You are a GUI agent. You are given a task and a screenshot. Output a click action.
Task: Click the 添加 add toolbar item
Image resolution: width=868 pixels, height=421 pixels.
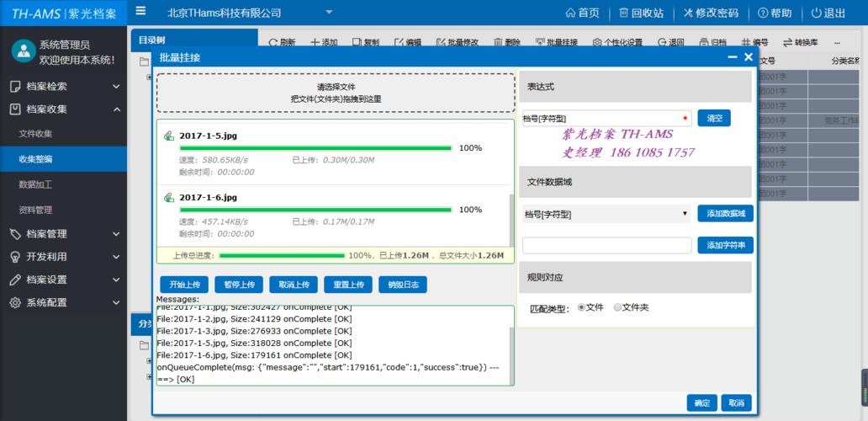[324, 43]
